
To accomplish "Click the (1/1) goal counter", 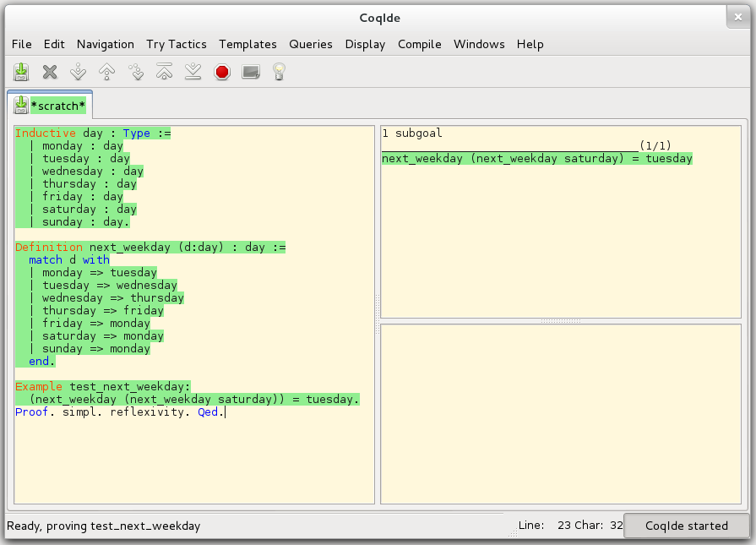I will tap(655, 145).
